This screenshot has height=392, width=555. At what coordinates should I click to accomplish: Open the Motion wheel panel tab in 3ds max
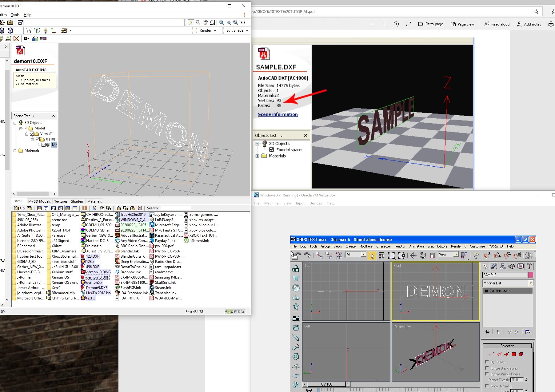(x=512, y=266)
